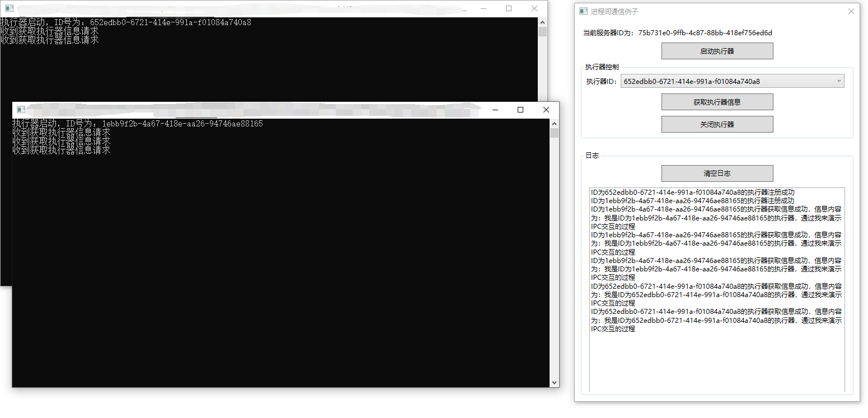Open the 执行器ID combo box
868x418 pixels.
pyautogui.click(x=732, y=81)
